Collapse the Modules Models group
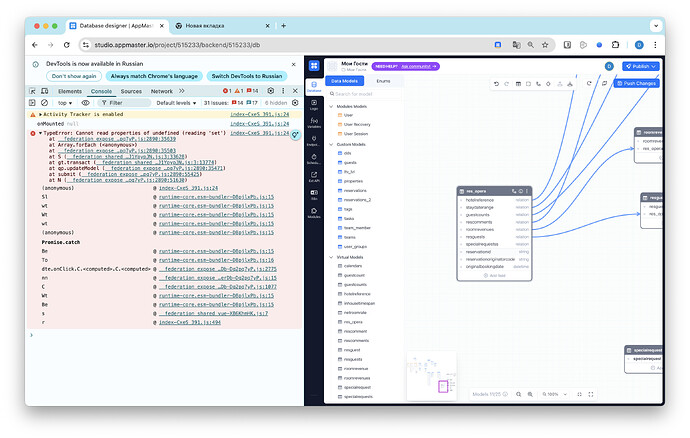This screenshot has height=438, width=690. [x=331, y=107]
